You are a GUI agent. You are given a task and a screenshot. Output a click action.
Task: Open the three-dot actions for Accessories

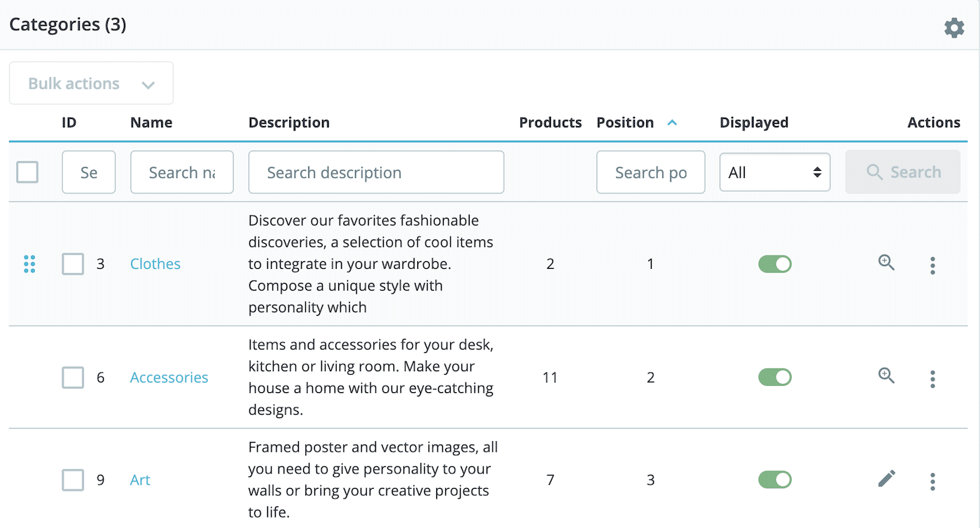coord(932,378)
